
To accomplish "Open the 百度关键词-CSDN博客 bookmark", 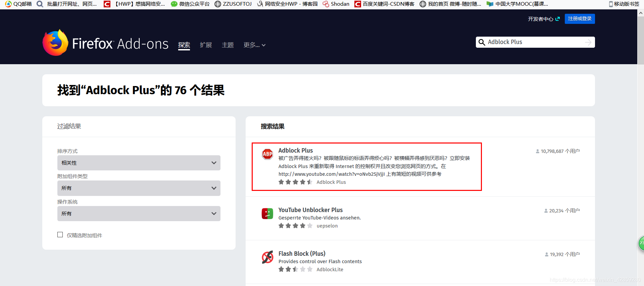I will tap(385, 4).
